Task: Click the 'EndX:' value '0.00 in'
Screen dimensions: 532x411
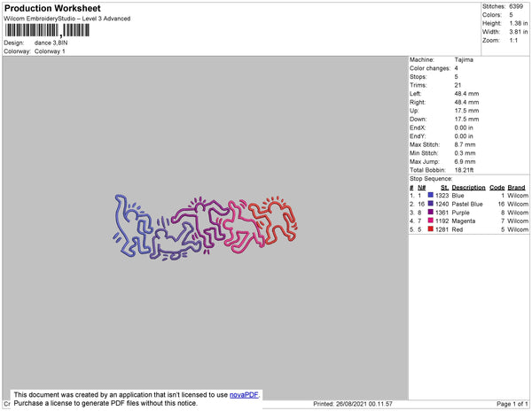Action: pos(464,128)
